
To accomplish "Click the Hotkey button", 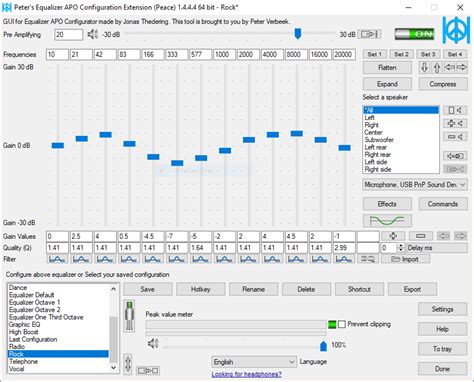I will click(201, 289).
